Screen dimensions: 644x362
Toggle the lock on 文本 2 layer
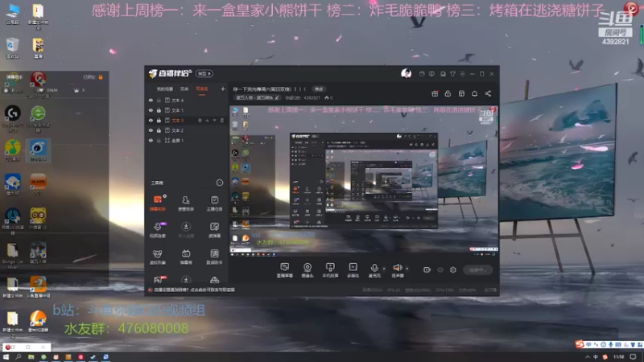tap(159, 130)
